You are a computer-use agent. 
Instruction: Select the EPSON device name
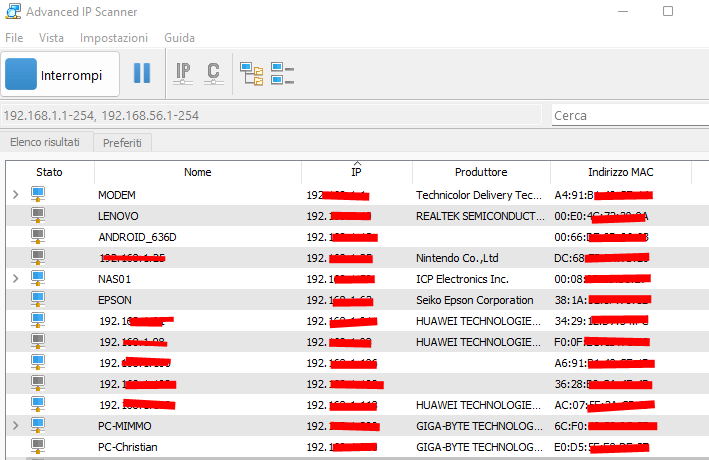click(115, 300)
